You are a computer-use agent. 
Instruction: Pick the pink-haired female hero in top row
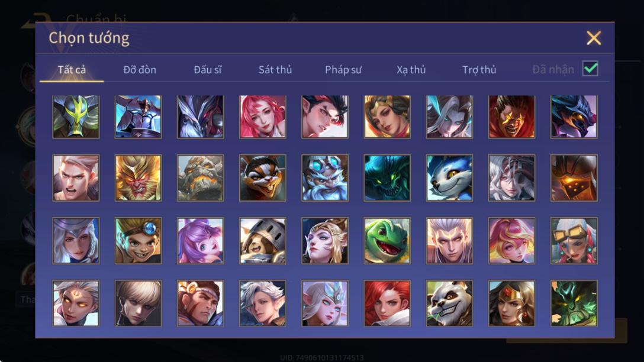click(x=262, y=117)
